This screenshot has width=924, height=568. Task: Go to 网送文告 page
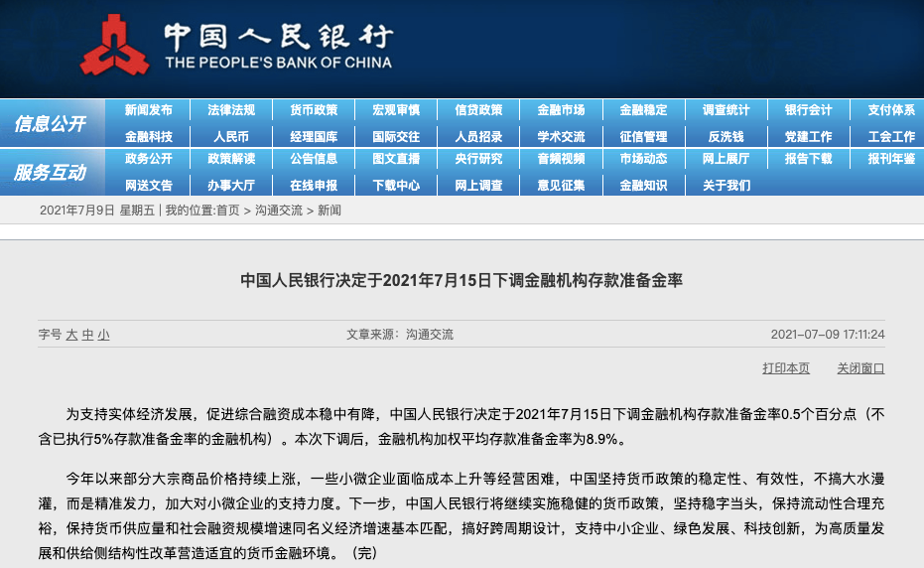pyautogui.click(x=149, y=186)
